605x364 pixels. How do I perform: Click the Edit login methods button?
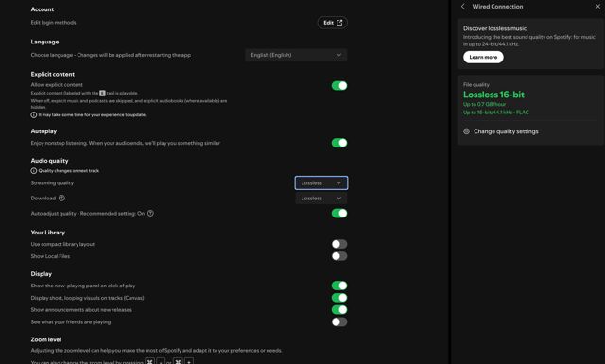point(332,23)
